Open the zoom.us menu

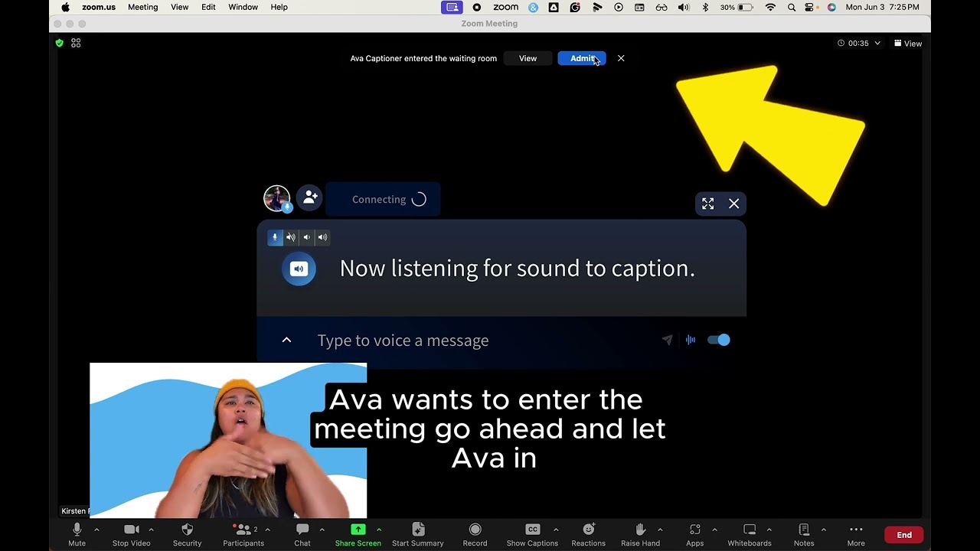coord(99,7)
